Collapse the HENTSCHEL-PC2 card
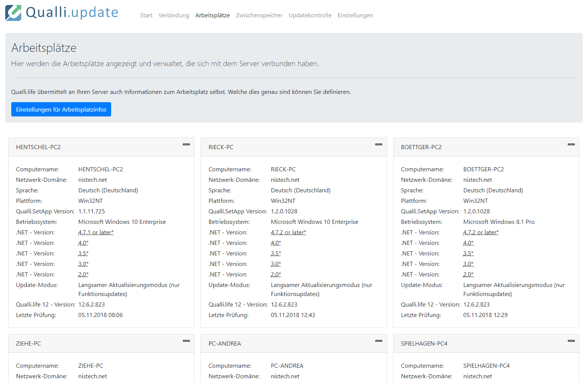The height and width of the screenshot is (382, 588). click(186, 145)
